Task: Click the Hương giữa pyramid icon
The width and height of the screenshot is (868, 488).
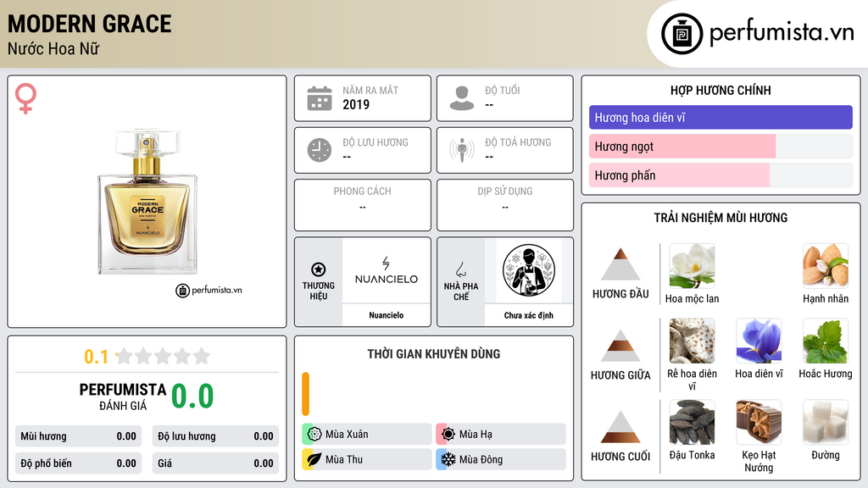Action: pyautogui.click(x=620, y=346)
